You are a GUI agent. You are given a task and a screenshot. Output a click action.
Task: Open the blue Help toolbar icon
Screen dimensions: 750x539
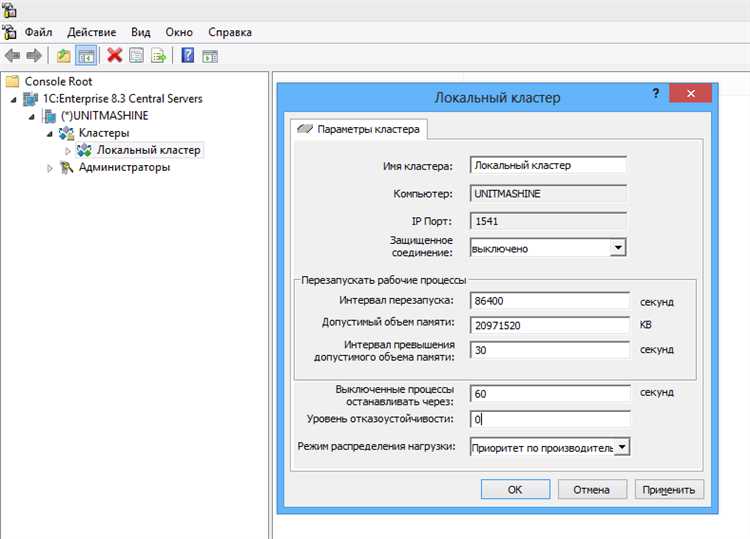click(x=188, y=55)
